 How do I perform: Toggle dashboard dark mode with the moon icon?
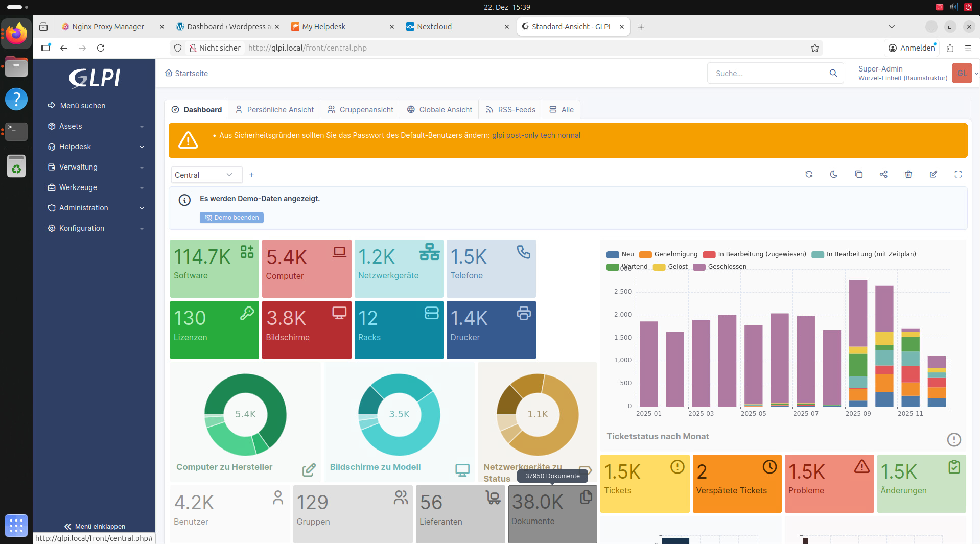[834, 174]
